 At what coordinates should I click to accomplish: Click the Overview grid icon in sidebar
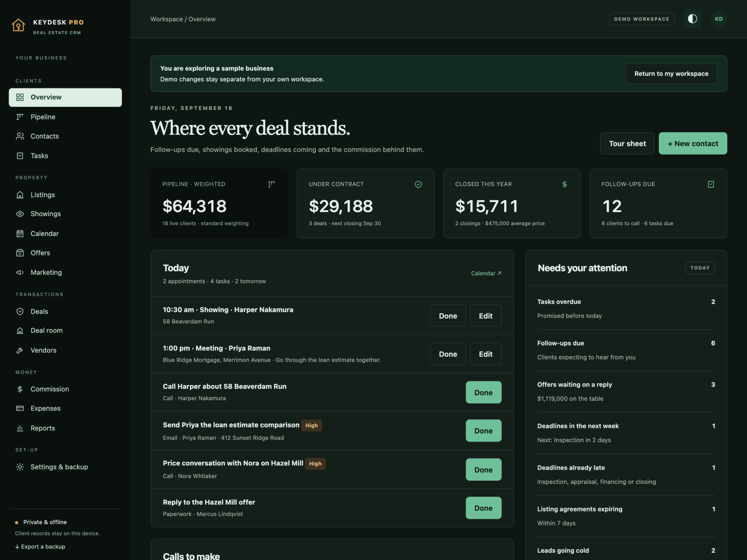(x=20, y=97)
